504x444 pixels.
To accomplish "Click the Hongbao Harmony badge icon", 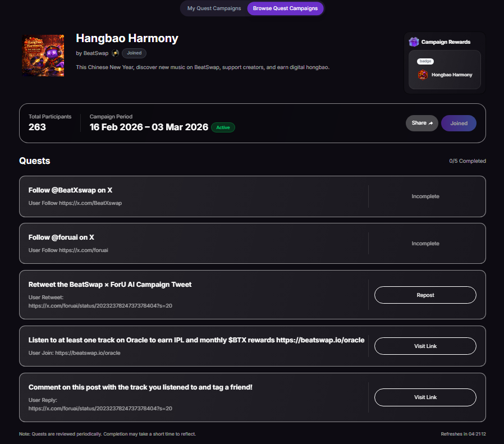I will coord(423,75).
